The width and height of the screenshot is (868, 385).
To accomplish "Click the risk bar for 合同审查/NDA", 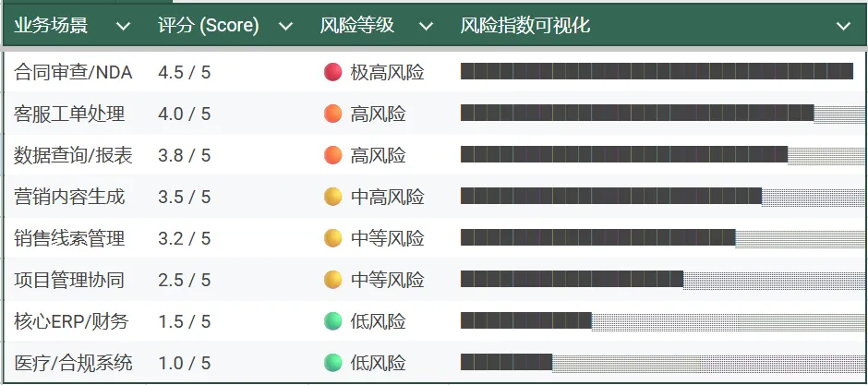I will click(656, 72).
